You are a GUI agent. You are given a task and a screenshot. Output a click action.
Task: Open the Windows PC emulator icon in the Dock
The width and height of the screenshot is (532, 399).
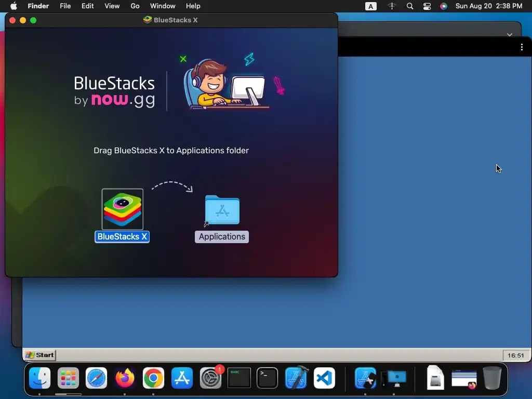(394, 379)
